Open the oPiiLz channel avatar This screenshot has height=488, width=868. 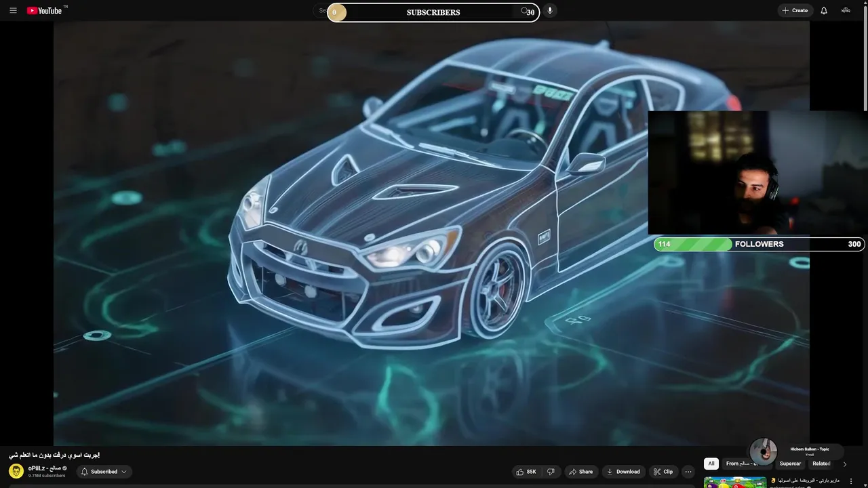[x=16, y=471]
